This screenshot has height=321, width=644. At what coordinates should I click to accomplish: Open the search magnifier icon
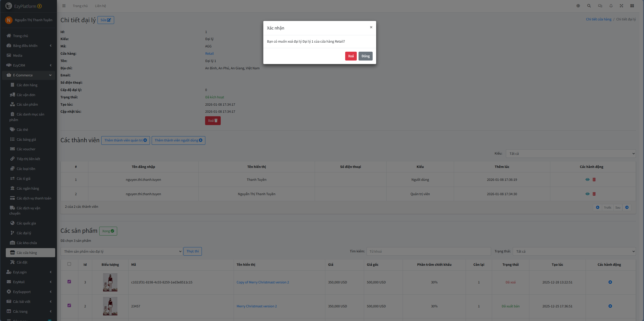[589, 6]
